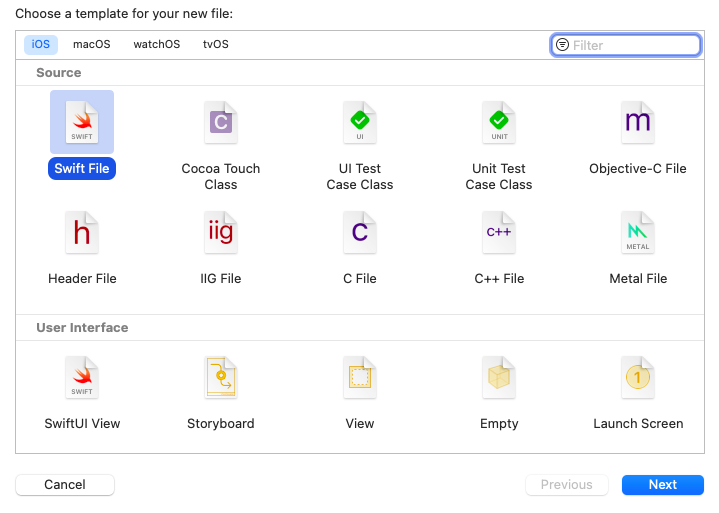
Task: Click the "Cocoa Touch Class" label
Action: [221, 177]
